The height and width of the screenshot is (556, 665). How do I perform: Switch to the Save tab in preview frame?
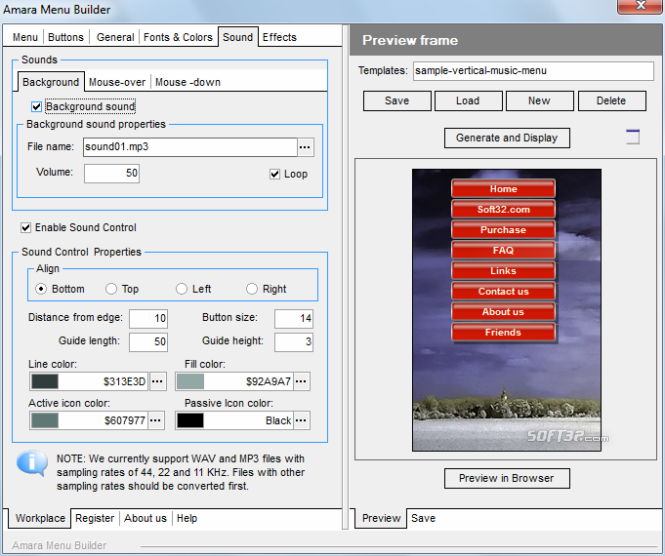(x=423, y=518)
